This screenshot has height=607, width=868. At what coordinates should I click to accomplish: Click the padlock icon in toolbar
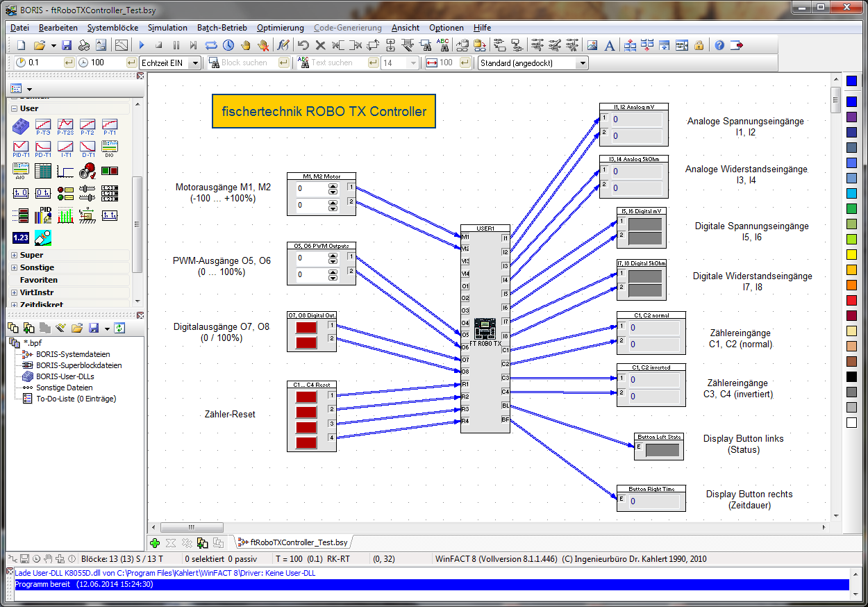tap(699, 45)
